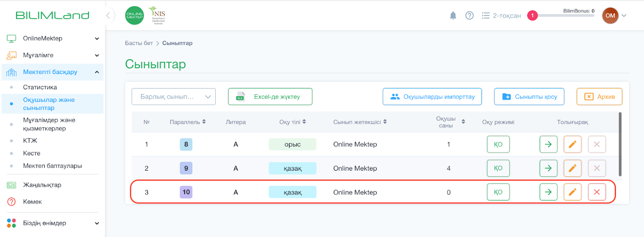Open Мектеп баптаулары settings
The height and width of the screenshot is (237, 644).
pyautogui.click(x=52, y=166)
